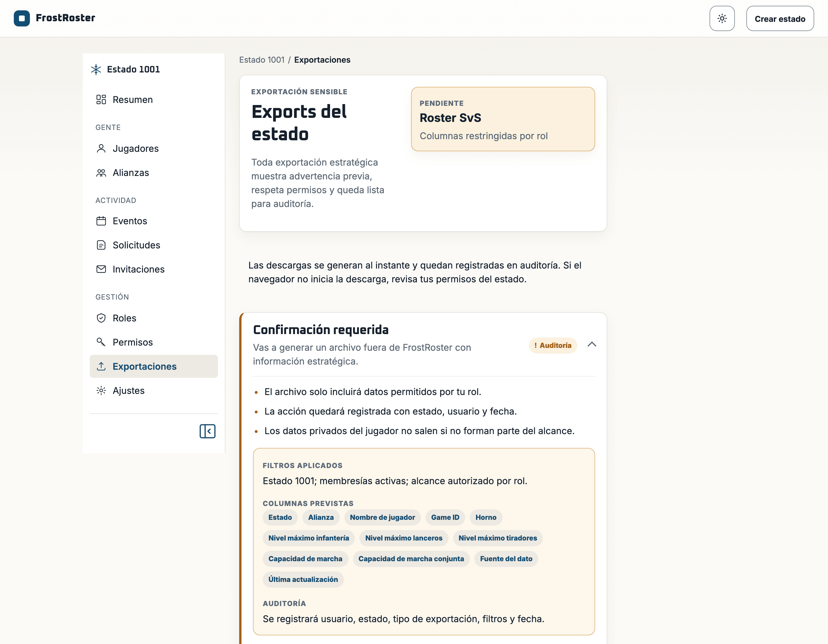Go to Alianzas section
The width and height of the screenshot is (828, 644).
pyautogui.click(x=154, y=172)
